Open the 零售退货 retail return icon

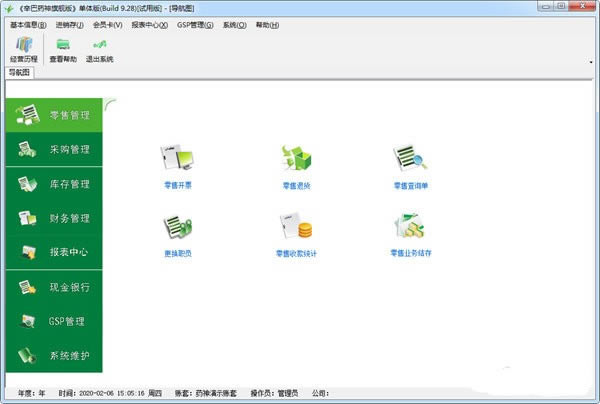coord(296,158)
